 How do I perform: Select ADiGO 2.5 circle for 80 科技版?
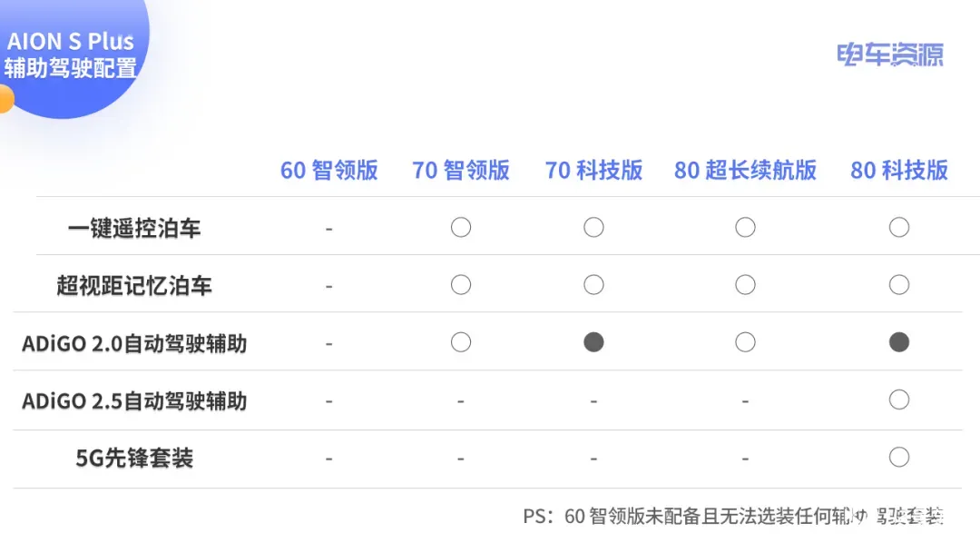(x=898, y=400)
